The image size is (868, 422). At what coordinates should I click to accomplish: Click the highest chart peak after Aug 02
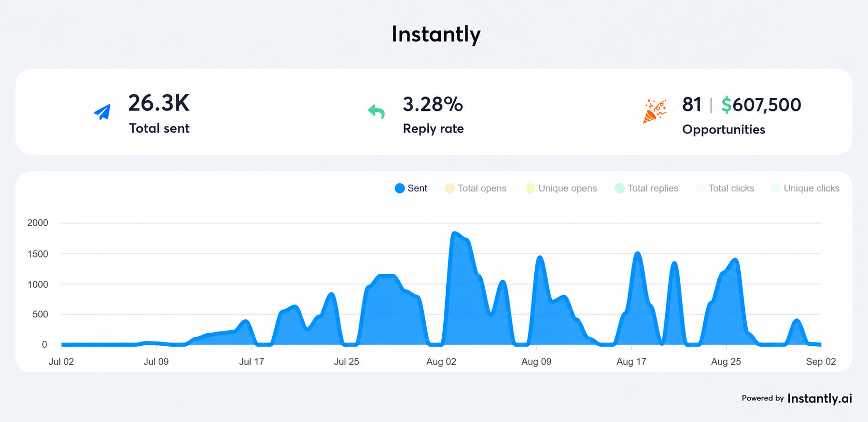454,233
